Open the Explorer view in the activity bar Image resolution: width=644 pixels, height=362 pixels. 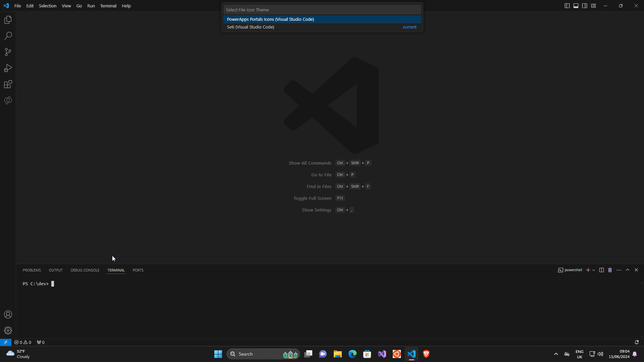8,19
